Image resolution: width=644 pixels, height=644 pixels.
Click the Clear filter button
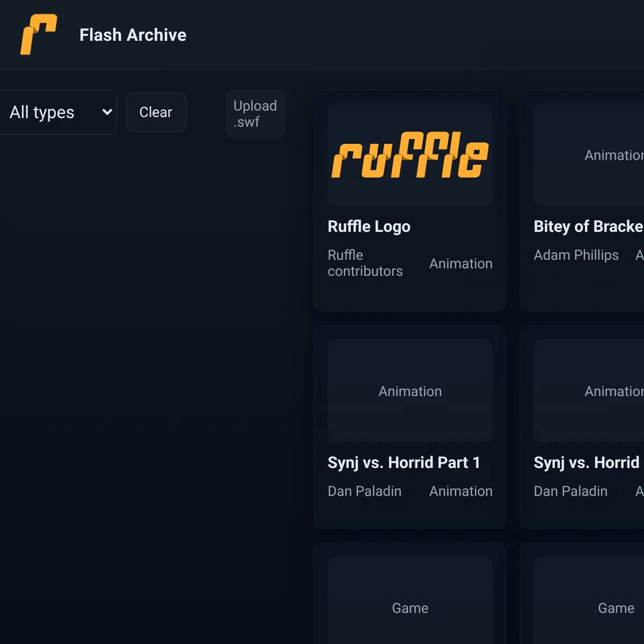[x=156, y=112]
